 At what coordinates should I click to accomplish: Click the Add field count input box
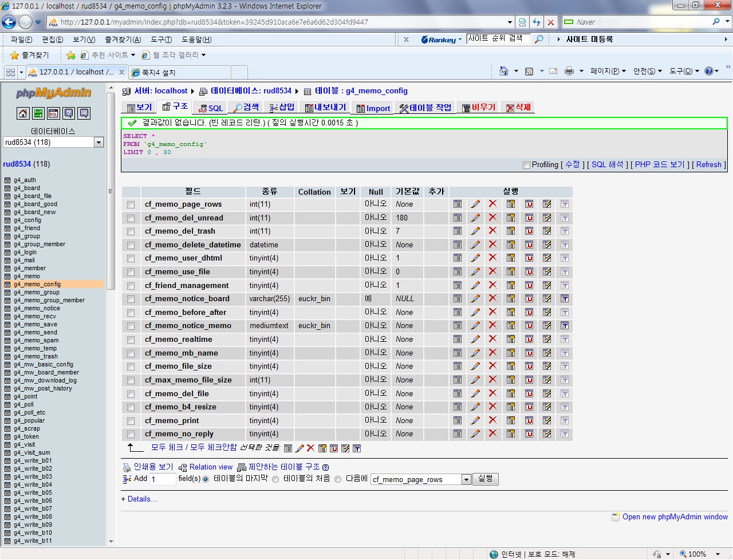pos(163,479)
